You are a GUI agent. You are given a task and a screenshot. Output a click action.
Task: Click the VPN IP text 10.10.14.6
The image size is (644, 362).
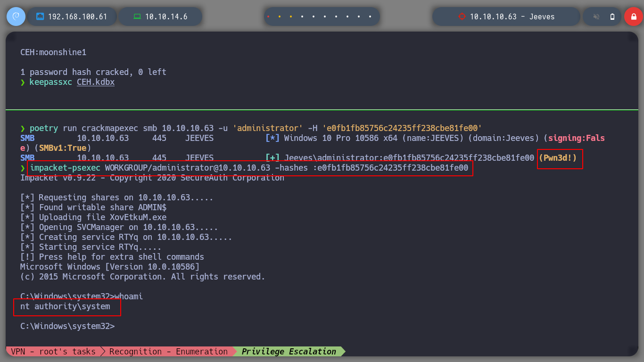[166, 16]
